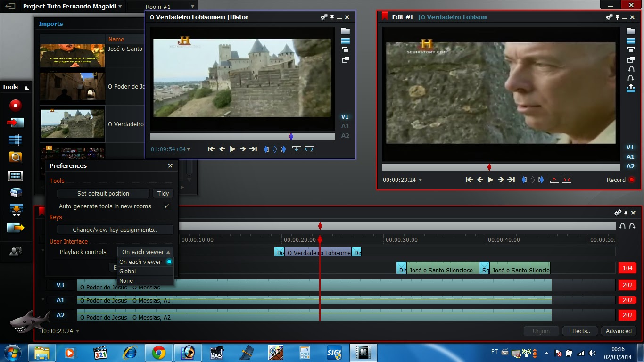Click Replace icon in source viewer
The height and width of the screenshot is (362, 644).
pos(309,149)
